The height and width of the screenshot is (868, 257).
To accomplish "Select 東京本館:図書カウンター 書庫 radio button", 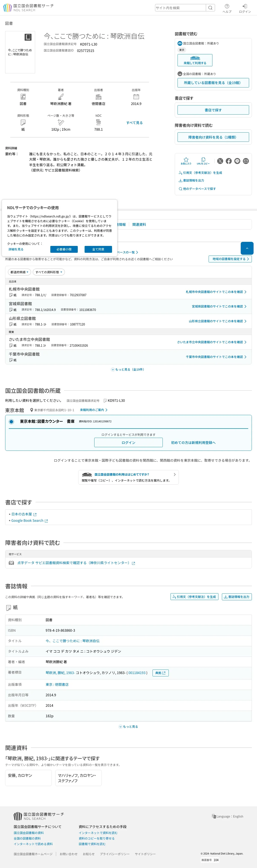I will pyautogui.click(x=12, y=422).
